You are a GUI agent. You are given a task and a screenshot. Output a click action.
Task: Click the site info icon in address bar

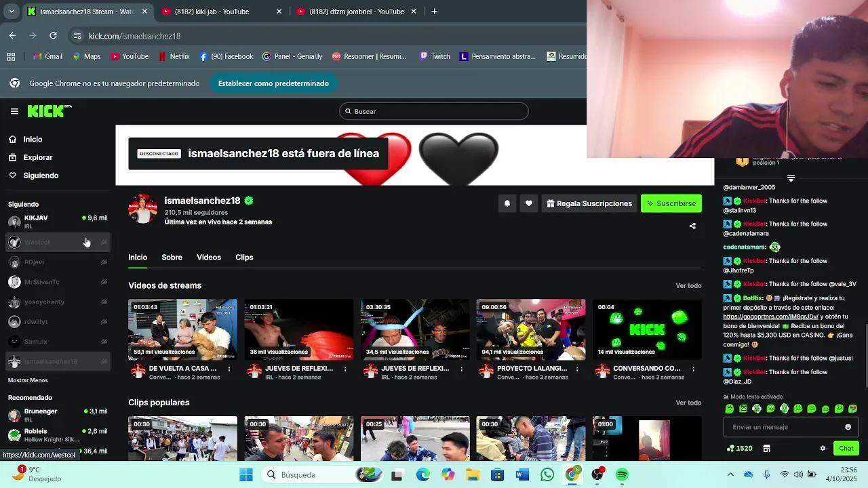(x=77, y=36)
